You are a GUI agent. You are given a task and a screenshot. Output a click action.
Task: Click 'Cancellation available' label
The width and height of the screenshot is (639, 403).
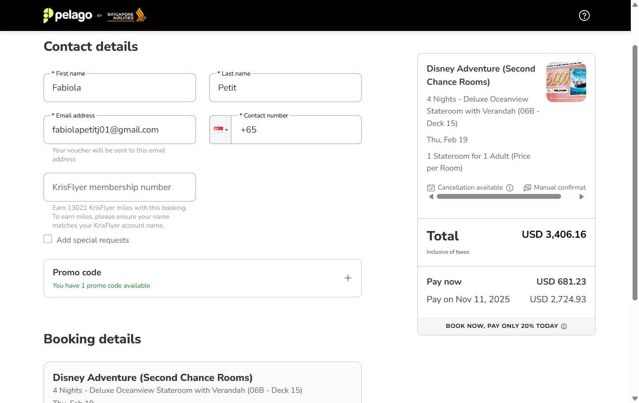(470, 187)
